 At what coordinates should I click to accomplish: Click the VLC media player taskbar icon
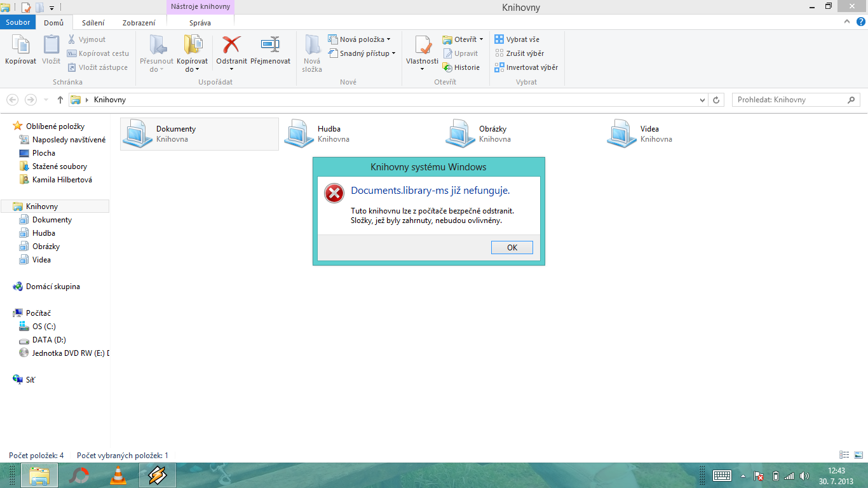click(118, 475)
